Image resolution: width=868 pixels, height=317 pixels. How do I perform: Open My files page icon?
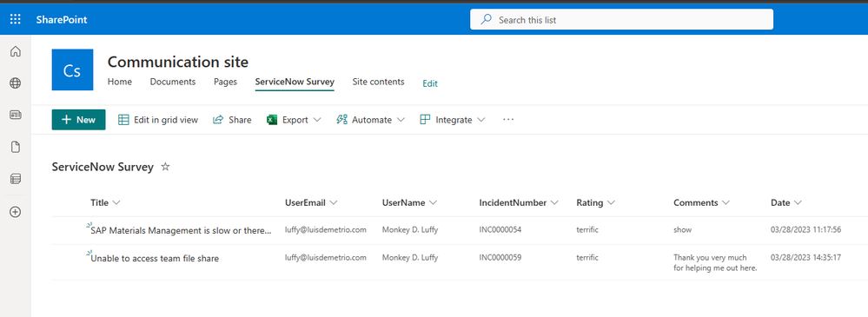16,147
